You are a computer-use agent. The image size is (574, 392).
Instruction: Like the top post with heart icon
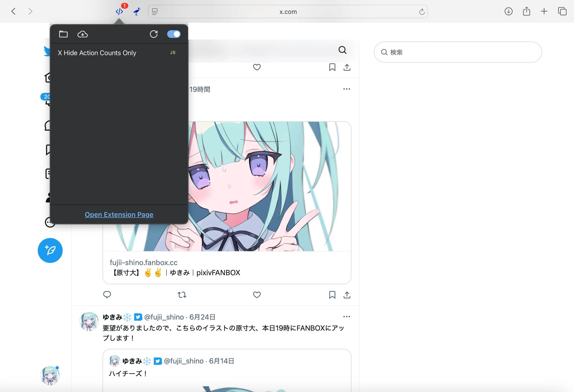tap(257, 67)
